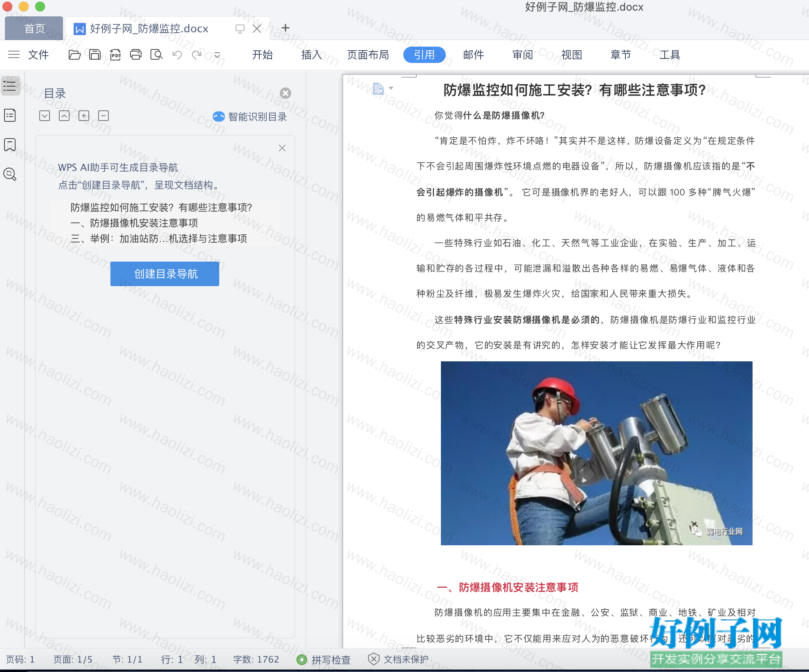Collapse all headings icon in 目录 panel
The height and width of the screenshot is (672, 809).
[x=64, y=116]
